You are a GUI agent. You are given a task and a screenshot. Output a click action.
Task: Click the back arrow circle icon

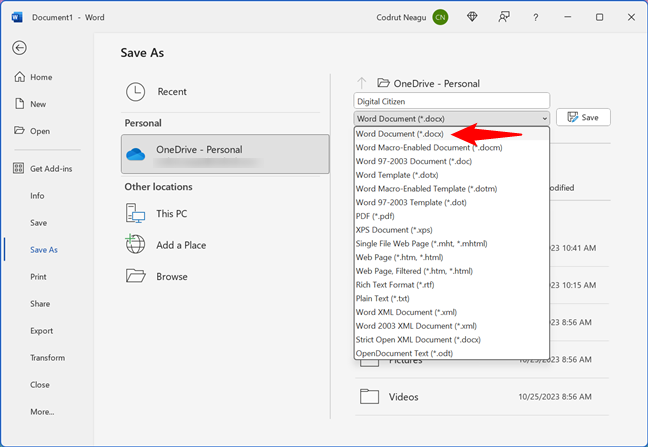point(20,47)
